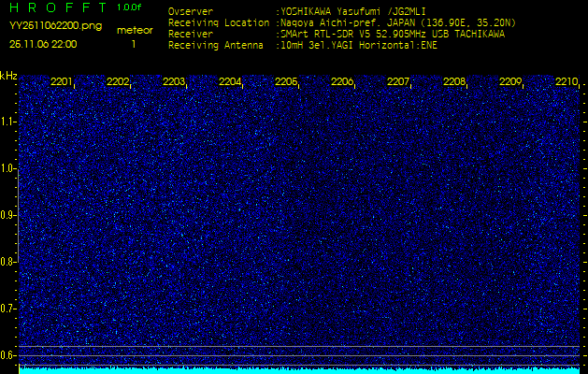Click the 2205 time marker
Screen dimensions: 588x374
[286, 82]
